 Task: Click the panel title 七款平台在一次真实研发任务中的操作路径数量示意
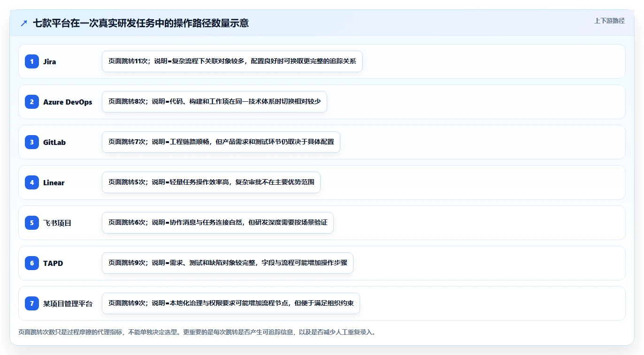tap(141, 23)
